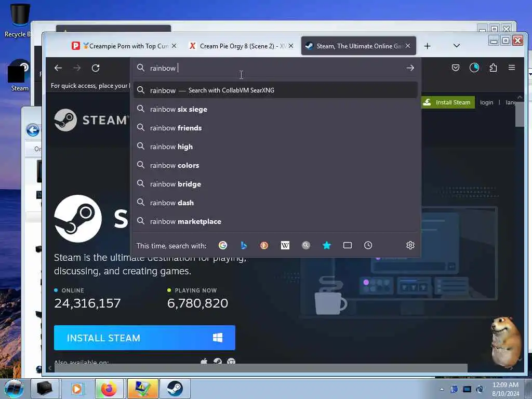Select suggestion rainbow high

pos(275,147)
